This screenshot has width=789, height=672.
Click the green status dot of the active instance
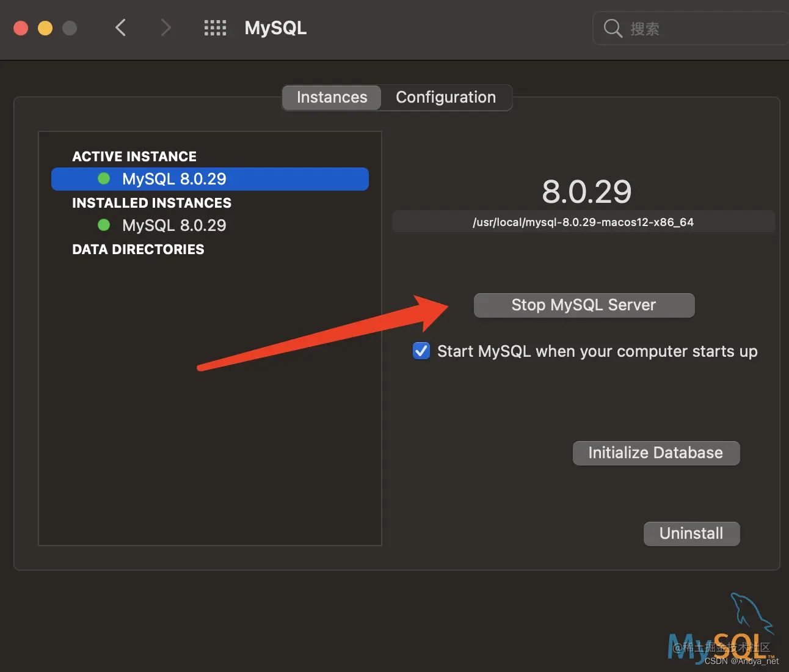[x=104, y=178]
